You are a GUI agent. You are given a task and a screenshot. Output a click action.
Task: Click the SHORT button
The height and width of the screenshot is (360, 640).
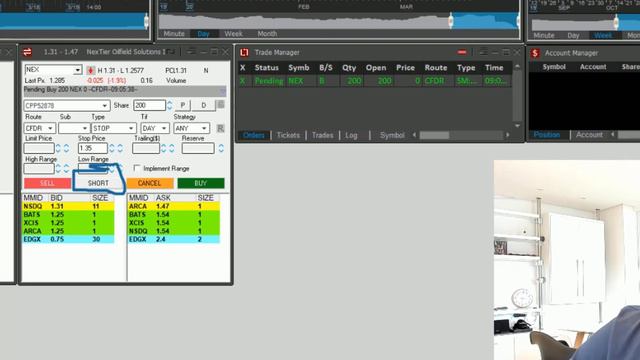tap(98, 183)
